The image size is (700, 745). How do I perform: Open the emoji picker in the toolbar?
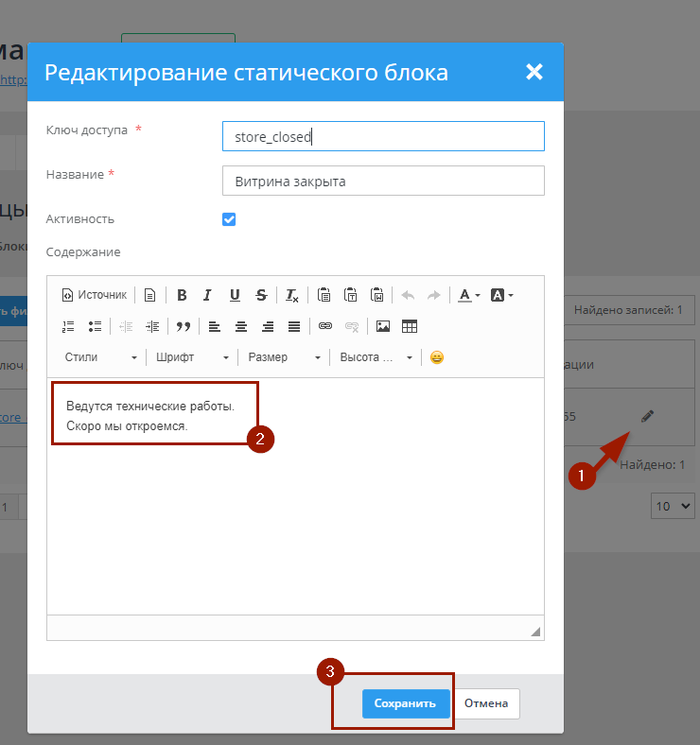(437, 357)
